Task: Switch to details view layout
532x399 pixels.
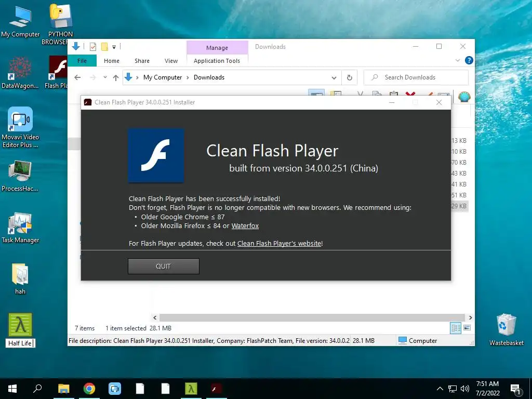Action: pyautogui.click(x=455, y=328)
